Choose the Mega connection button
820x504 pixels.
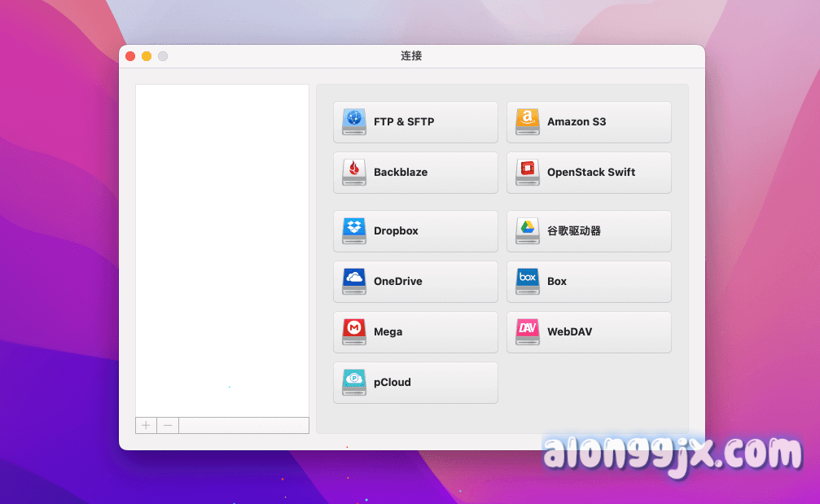click(x=415, y=332)
